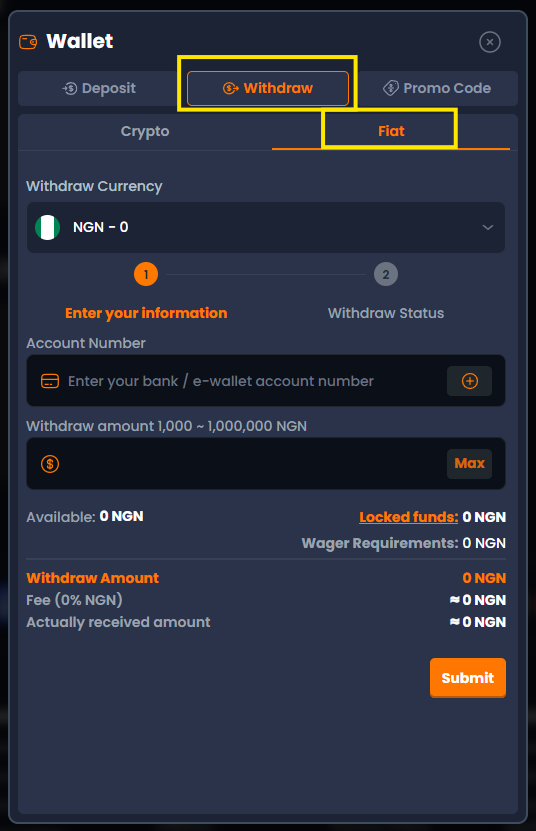Click the Max amount button
The height and width of the screenshot is (831, 536).
[469, 464]
